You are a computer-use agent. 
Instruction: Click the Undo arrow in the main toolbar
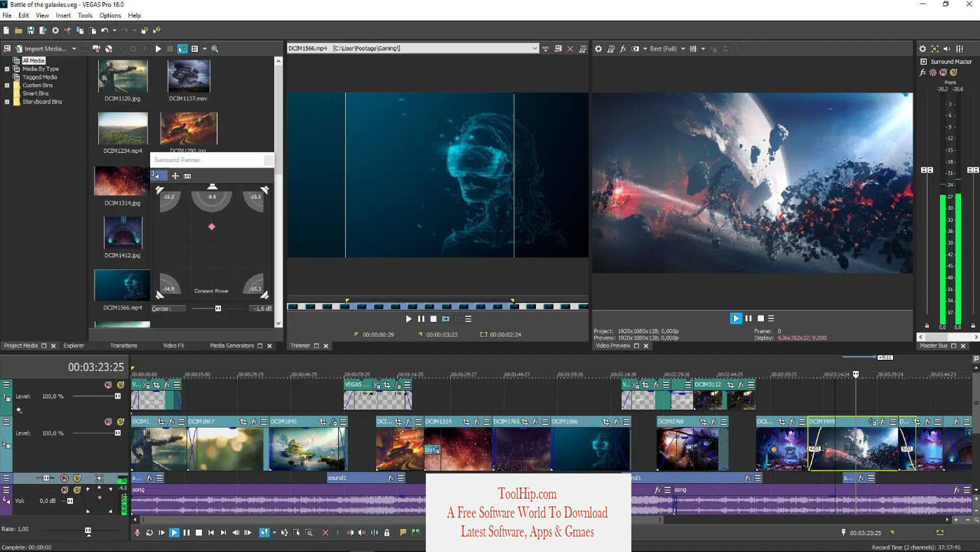pos(105,30)
